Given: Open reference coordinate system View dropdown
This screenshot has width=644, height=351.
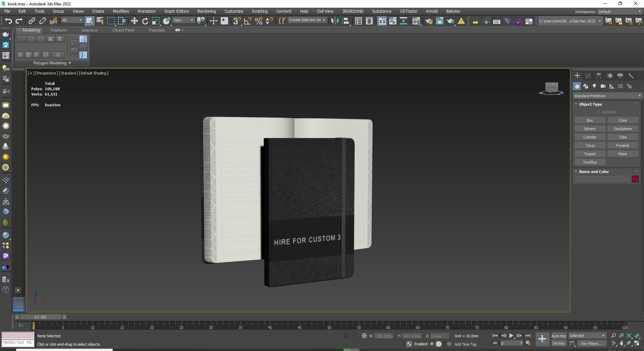Looking at the screenshot, I should (x=183, y=20).
